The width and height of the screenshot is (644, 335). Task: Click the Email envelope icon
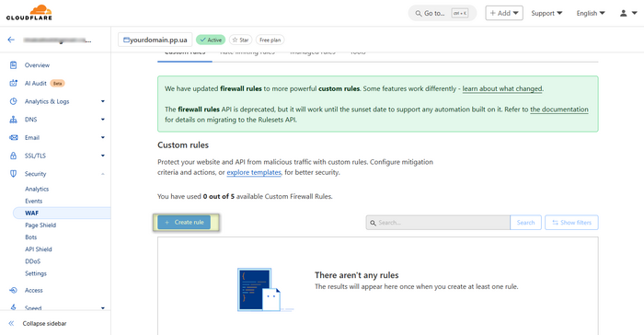point(13,138)
